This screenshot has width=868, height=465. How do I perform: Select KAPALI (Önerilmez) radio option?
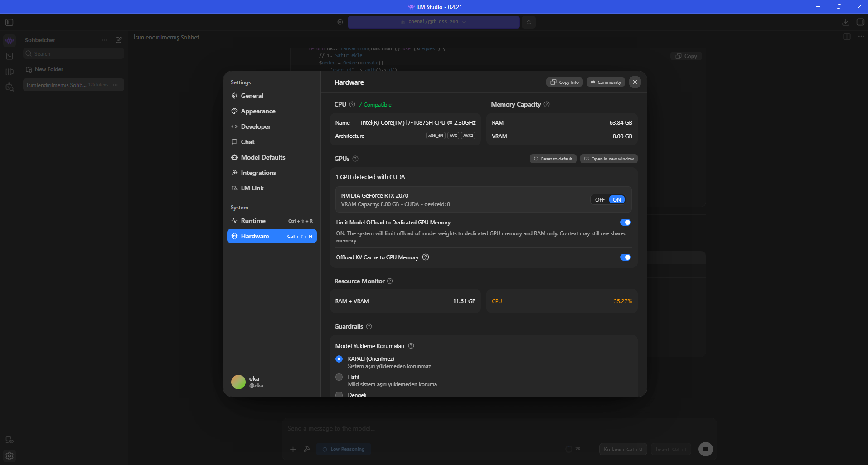(x=339, y=359)
